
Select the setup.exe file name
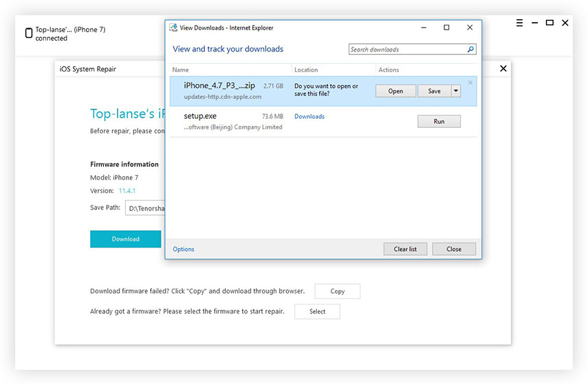click(200, 116)
